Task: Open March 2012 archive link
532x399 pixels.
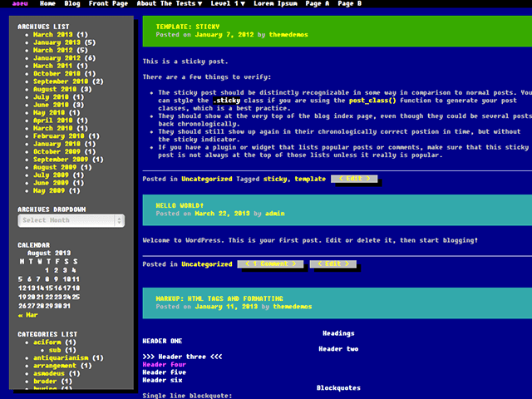Action: pos(53,50)
